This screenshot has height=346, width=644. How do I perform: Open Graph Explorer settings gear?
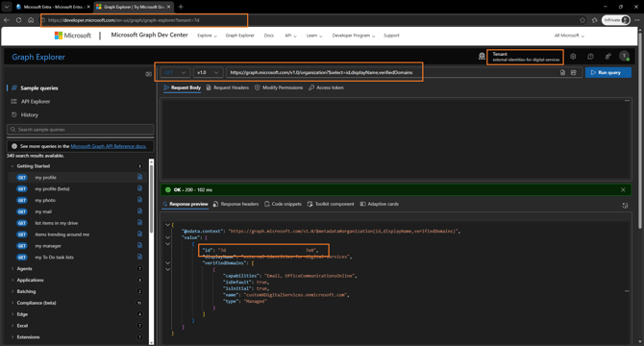(x=573, y=57)
